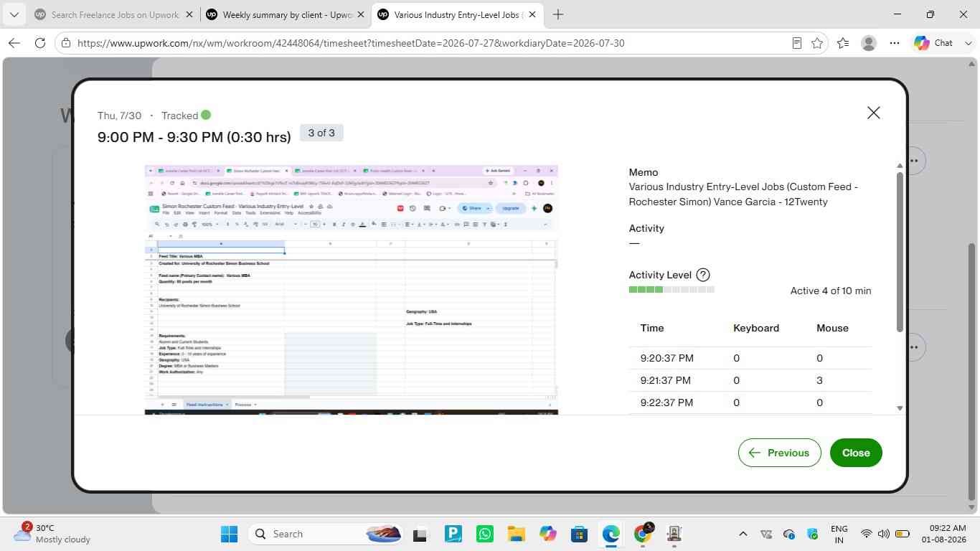Viewport: 980px width, 551px height.
Task: Open WhatsApp from the taskbar
Action: point(485,534)
